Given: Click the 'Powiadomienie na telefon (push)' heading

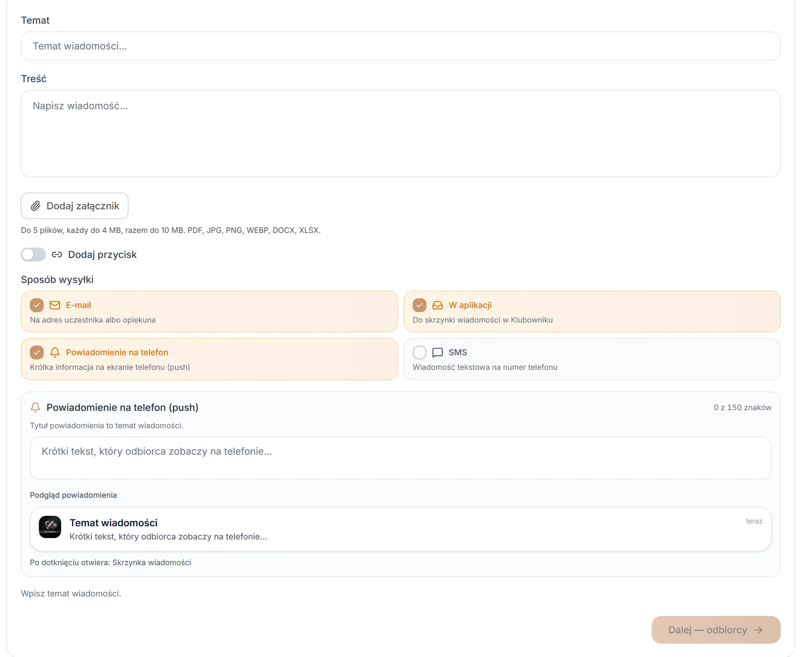Looking at the screenshot, I should click(122, 407).
